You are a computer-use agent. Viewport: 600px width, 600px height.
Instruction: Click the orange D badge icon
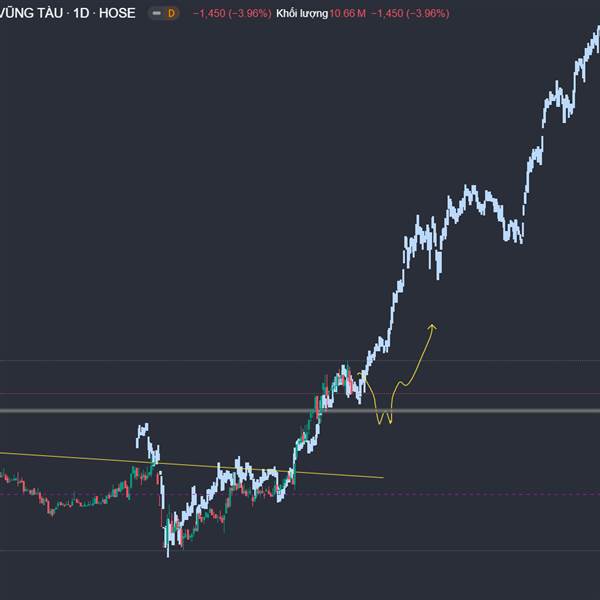(x=171, y=13)
